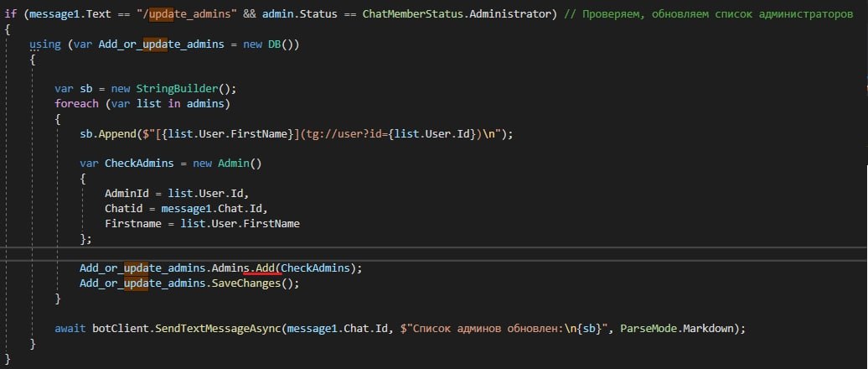The image size is (868, 369).
Task: Click the "/update_admins" string literal
Action: pyautogui.click(x=189, y=14)
